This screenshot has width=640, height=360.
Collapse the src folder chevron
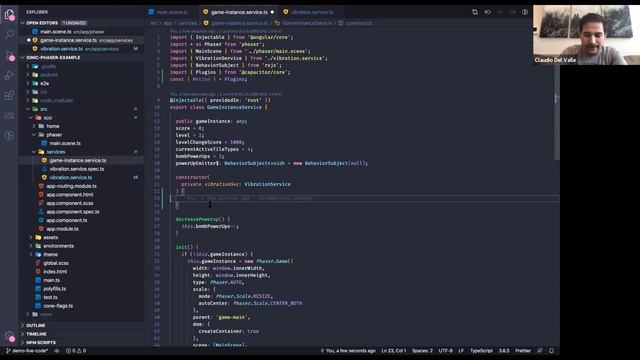coord(28,109)
